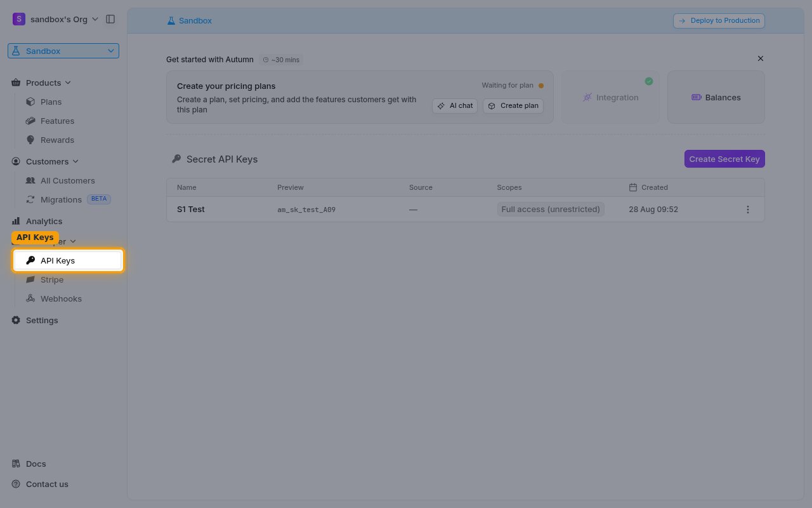Open the Balances onboarding step
Viewport: 812px width, 508px height.
(x=716, y=97)
